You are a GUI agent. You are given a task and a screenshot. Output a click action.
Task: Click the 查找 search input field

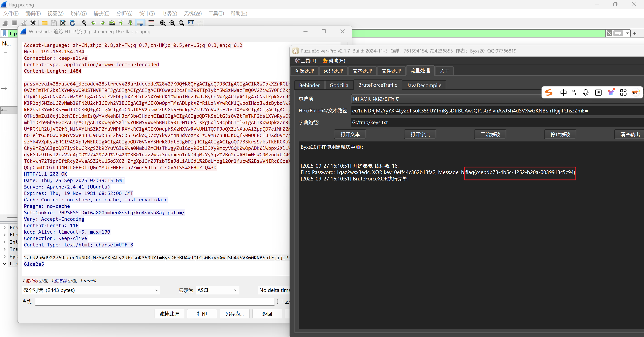point(155,302)
